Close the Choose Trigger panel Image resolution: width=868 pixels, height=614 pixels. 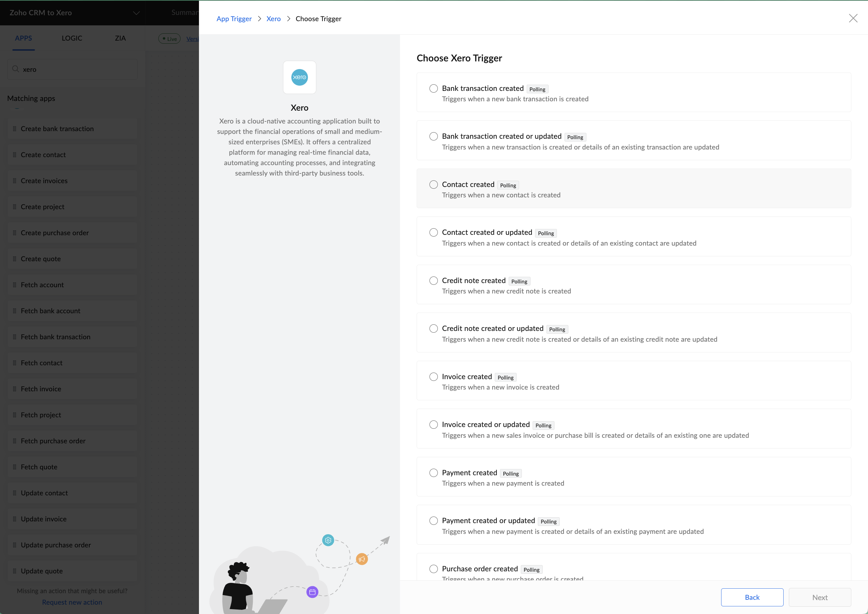(854, 18)
